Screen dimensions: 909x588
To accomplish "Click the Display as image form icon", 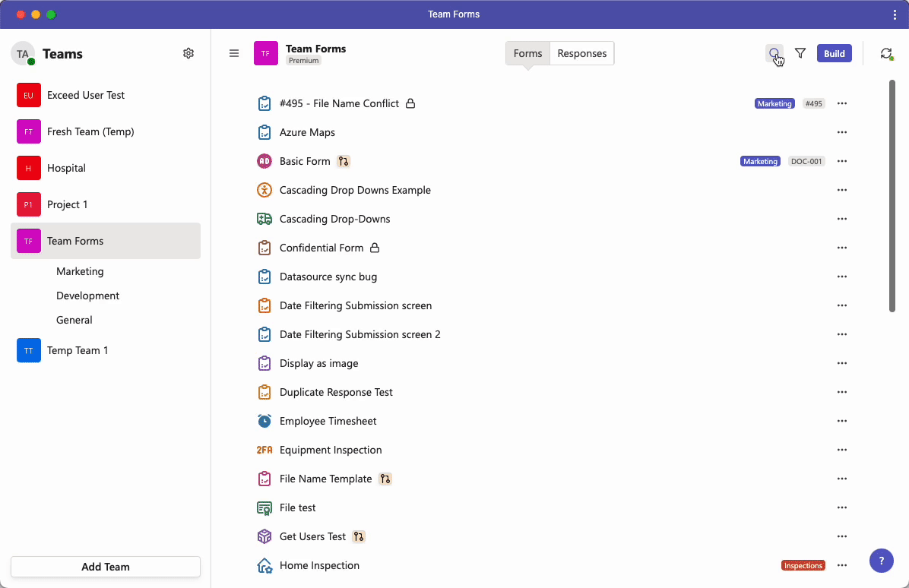I will [x=264, y=363].
